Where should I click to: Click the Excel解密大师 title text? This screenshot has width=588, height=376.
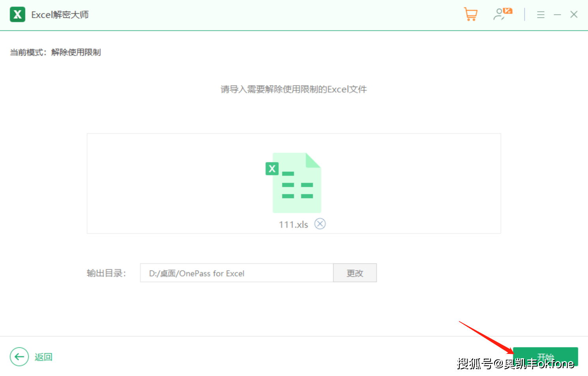60,15
